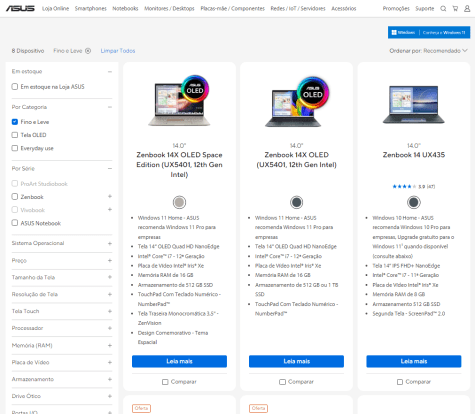This screenshot has height=414, width=475.
Task: Expand the Processador filter
Action: (110, 328)
